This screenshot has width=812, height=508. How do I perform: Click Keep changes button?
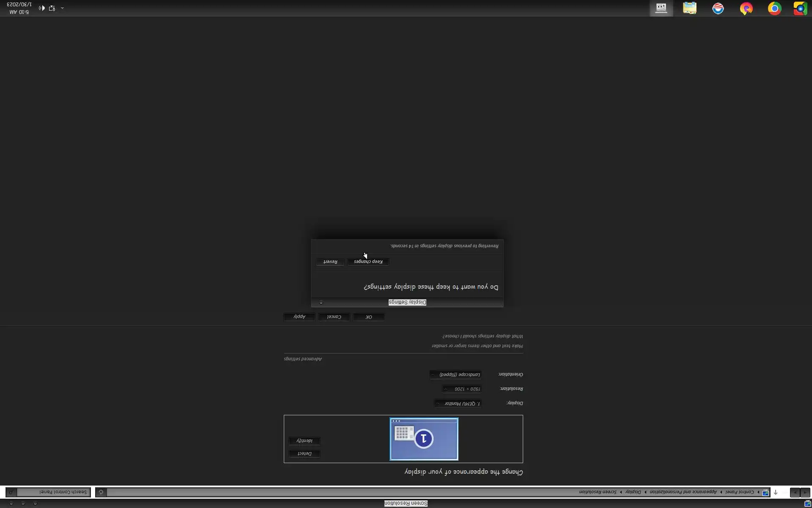368,262
